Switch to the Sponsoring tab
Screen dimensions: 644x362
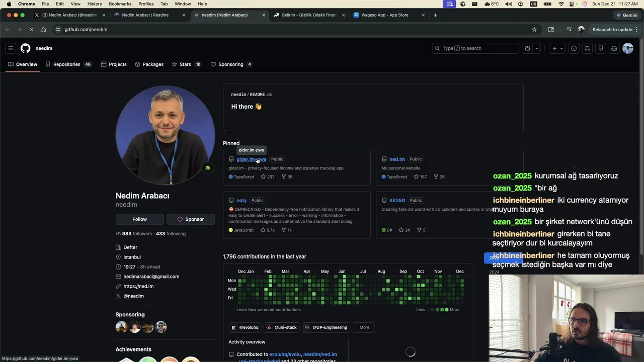[231, 64]
